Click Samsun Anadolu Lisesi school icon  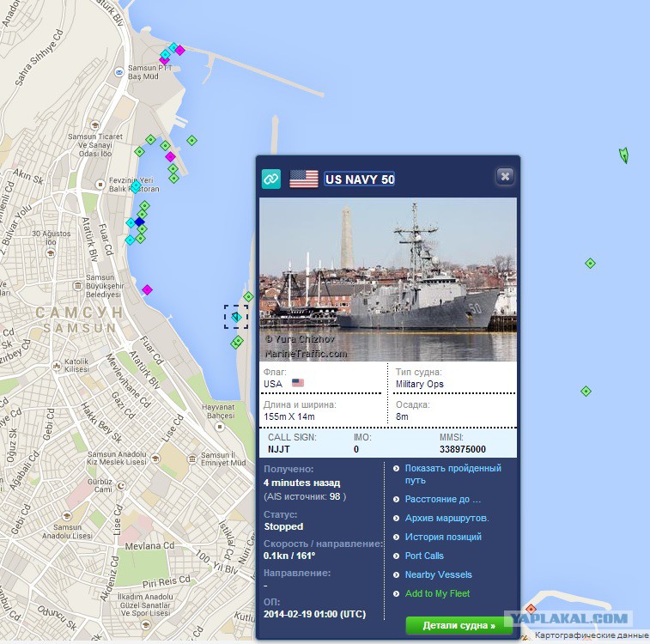tap(67, 516)
